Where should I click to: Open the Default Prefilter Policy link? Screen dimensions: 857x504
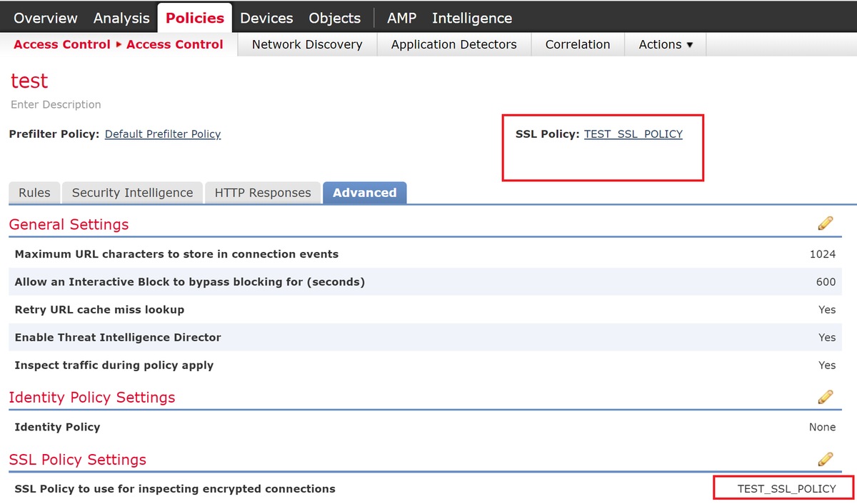pyautogui.click(x=163, y=133)
